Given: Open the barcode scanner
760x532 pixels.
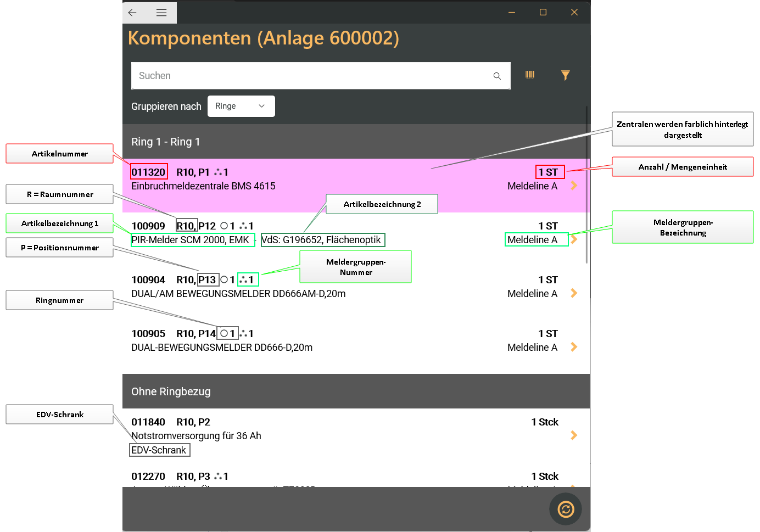Looking at the screenshot, I should [x=530, y=75].
